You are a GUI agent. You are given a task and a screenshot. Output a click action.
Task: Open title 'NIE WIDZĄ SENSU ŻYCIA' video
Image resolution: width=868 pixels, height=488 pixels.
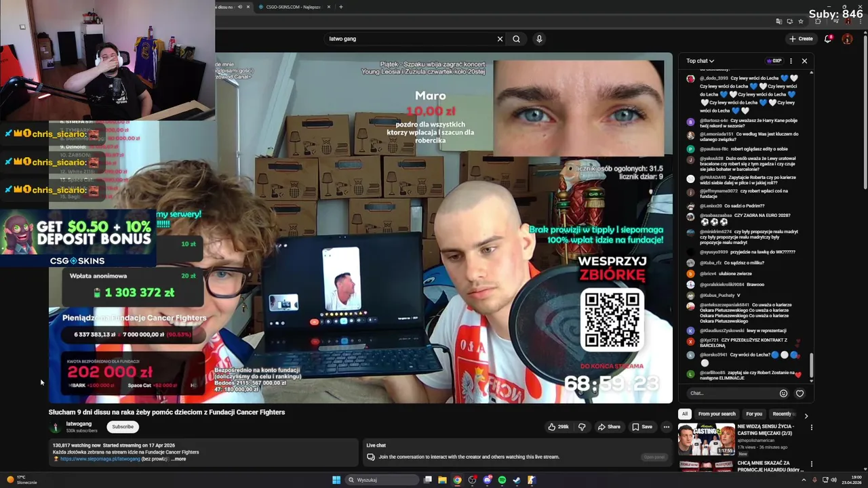click(766, 430)
